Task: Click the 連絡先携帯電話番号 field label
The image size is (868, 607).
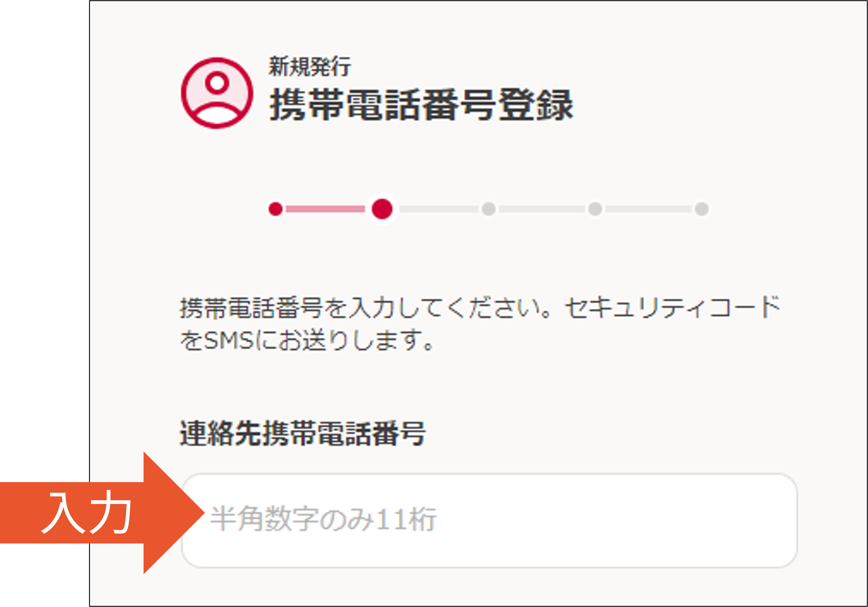Action: pos(302,433)
